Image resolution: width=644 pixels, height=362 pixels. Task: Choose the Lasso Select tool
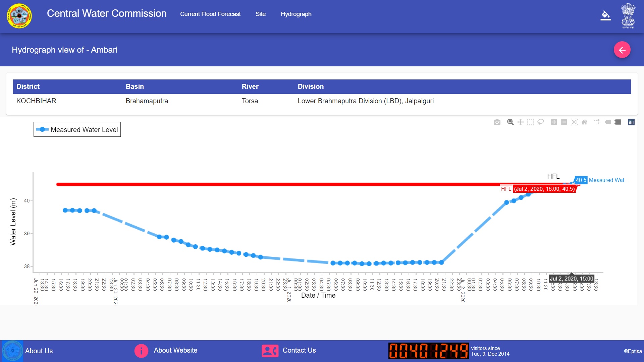coord(540,122)
